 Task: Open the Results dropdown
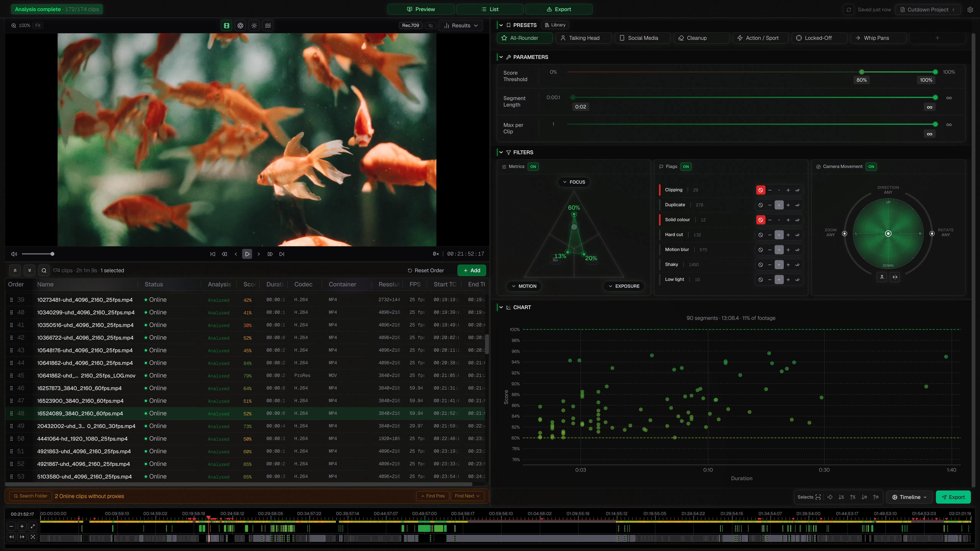pos(461,25)
